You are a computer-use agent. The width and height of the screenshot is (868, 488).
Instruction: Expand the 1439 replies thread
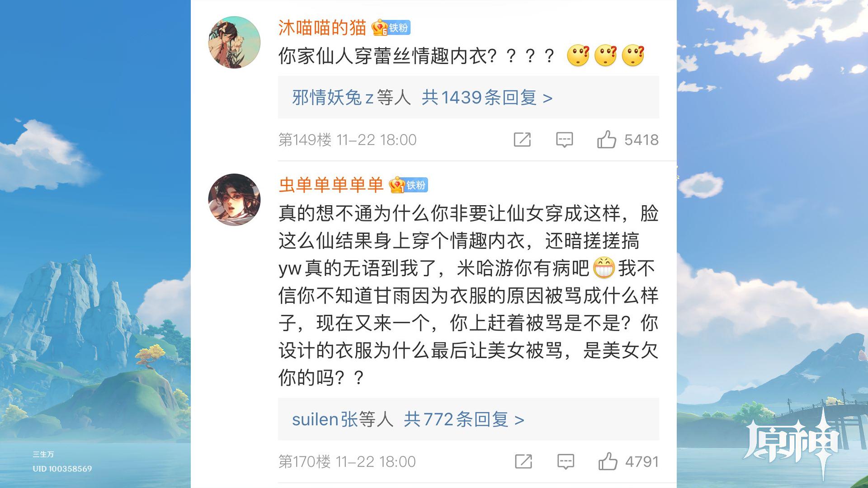click(486, 98)
